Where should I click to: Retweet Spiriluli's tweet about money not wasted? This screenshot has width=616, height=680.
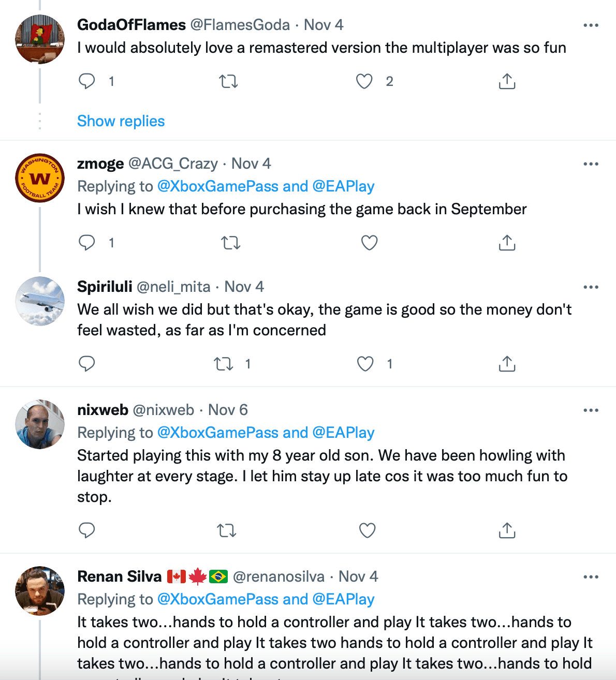[x=224, y=364]
